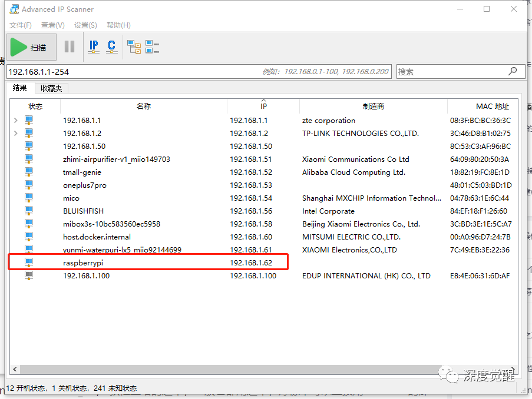Select the BLUISHFISH device icon
This screenshot has width=532, height=399.
click(x=29, y=211)
